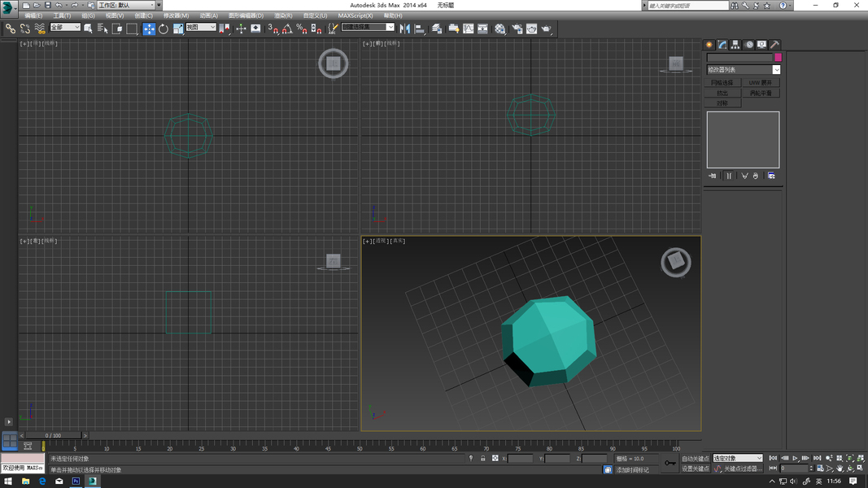Screen dimensions: 868x488
Task: Switch to the Utilities hammer tab
Action: pos(775,45)
